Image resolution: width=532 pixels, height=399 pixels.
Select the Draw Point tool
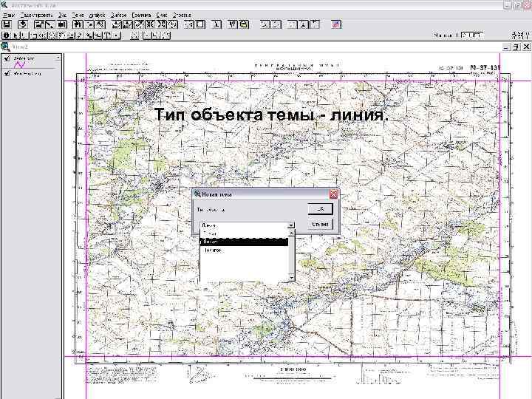[117, 35]
